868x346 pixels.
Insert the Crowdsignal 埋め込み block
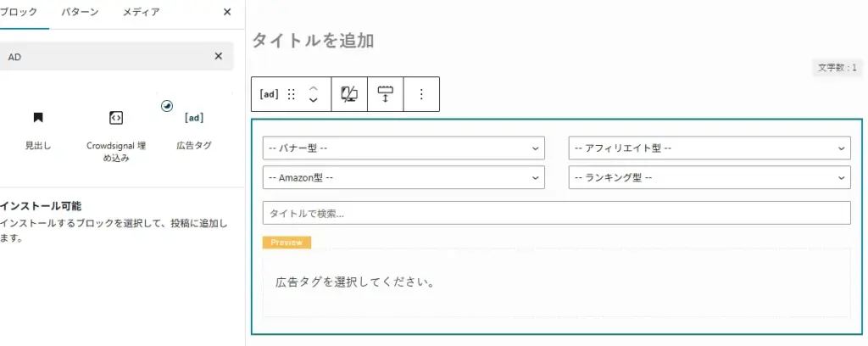[x=115, y=136]
